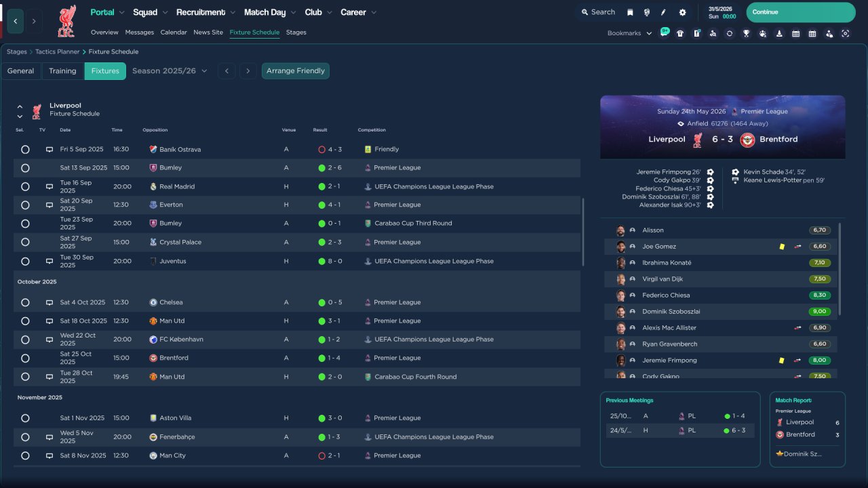Click the TV icon for the Juventus fixture
Viewport: 868px width, 488px height.
[x=50, y=261]
